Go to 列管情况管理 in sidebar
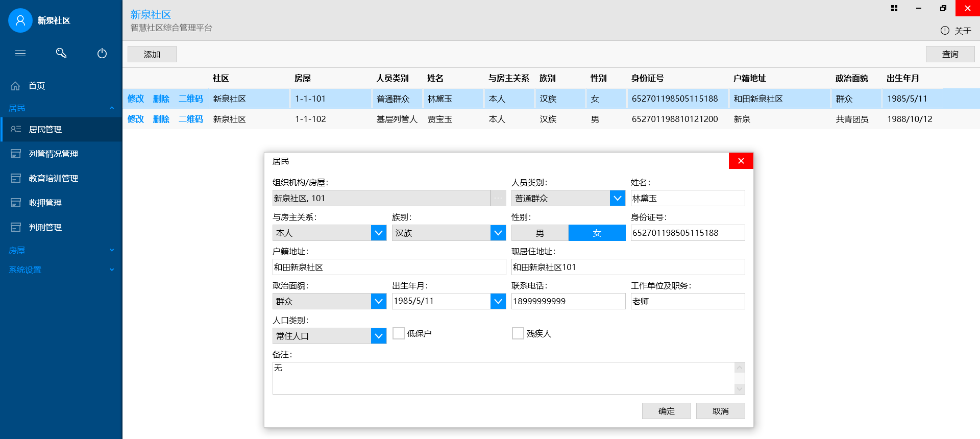The image size is (980, 439). [54, 154]
